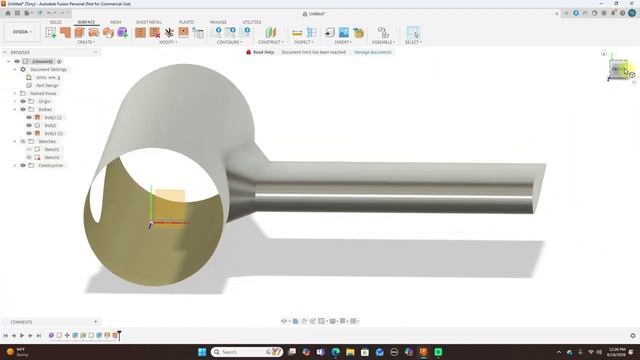The image size is (640, 360).
Task: Expand the Named Views node
Action: 15,93
